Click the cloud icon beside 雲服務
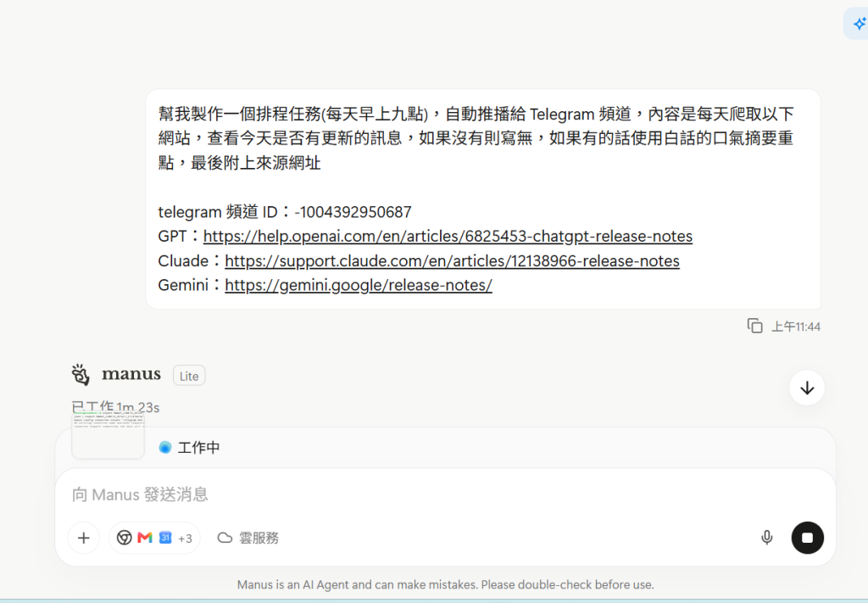 coord(224,538)
